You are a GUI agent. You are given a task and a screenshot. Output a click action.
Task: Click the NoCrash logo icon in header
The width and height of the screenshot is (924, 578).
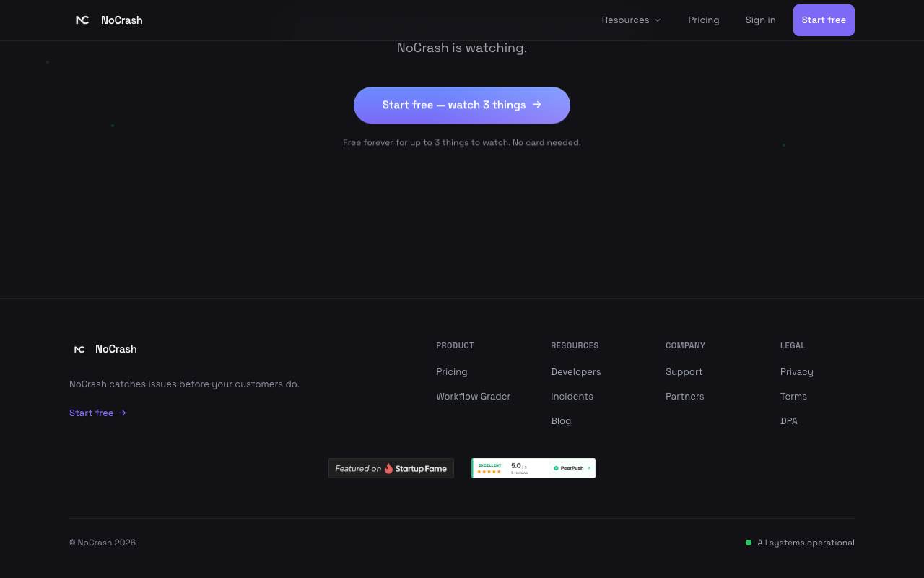82,20
